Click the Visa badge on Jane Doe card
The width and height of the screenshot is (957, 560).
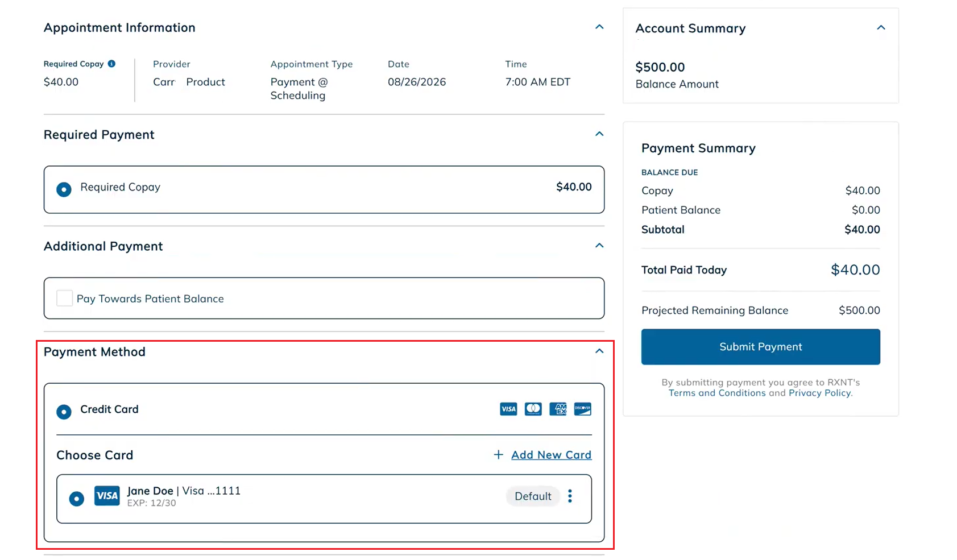107,496
